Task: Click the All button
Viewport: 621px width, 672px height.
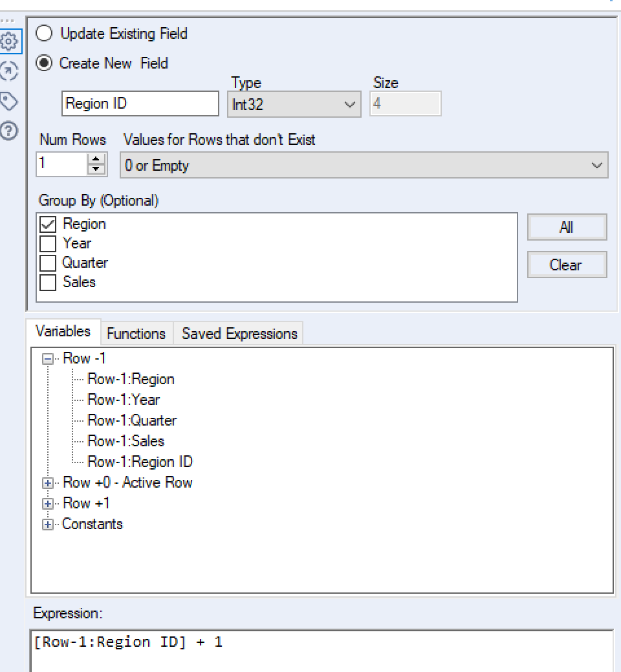Action: (x=567, y=228)
